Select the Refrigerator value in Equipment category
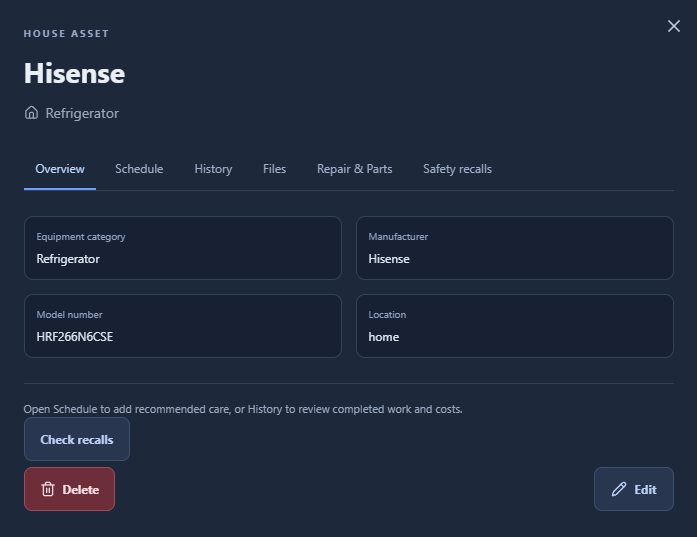 click(68, 259)
